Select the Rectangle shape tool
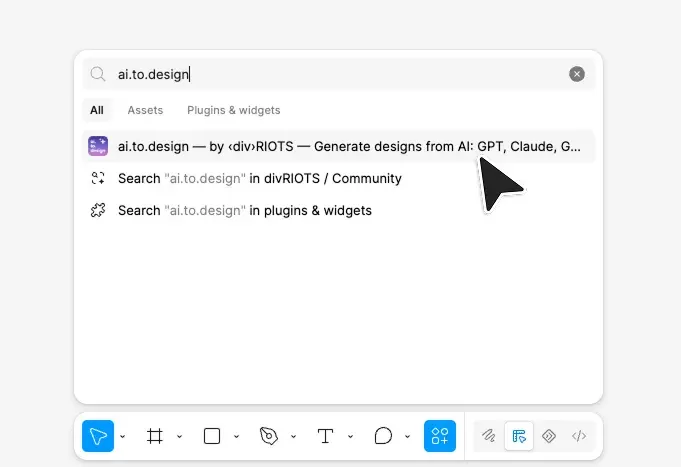Viewport: 681px width, 467px height. tap(212, 436)
